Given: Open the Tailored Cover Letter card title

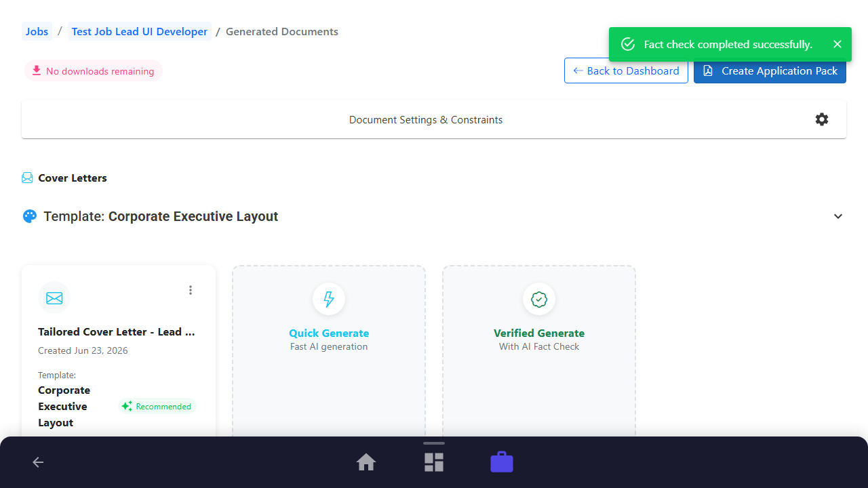Looking at the screenshot, I should tap(117, 332).
